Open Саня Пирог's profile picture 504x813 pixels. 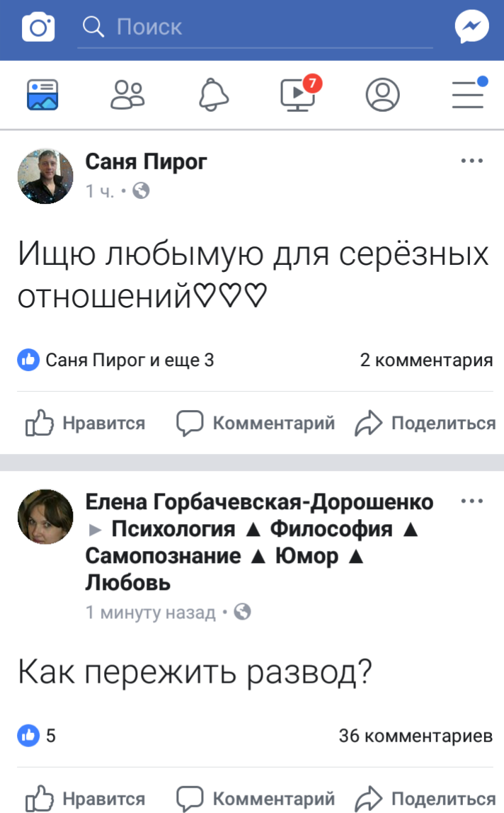click(x=45, y=176)
